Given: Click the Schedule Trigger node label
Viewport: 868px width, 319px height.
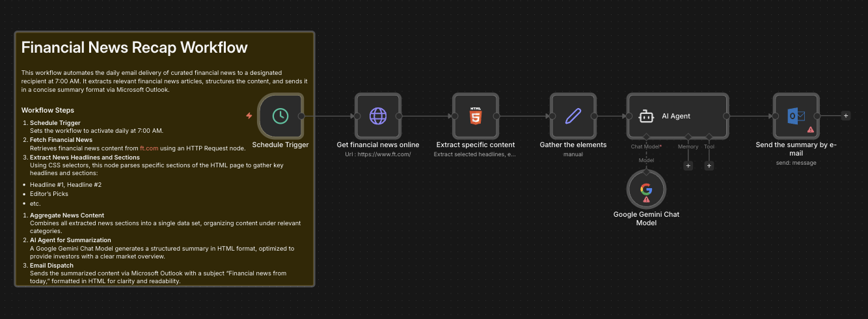Looking at the screenshot, I should [280, 145].
